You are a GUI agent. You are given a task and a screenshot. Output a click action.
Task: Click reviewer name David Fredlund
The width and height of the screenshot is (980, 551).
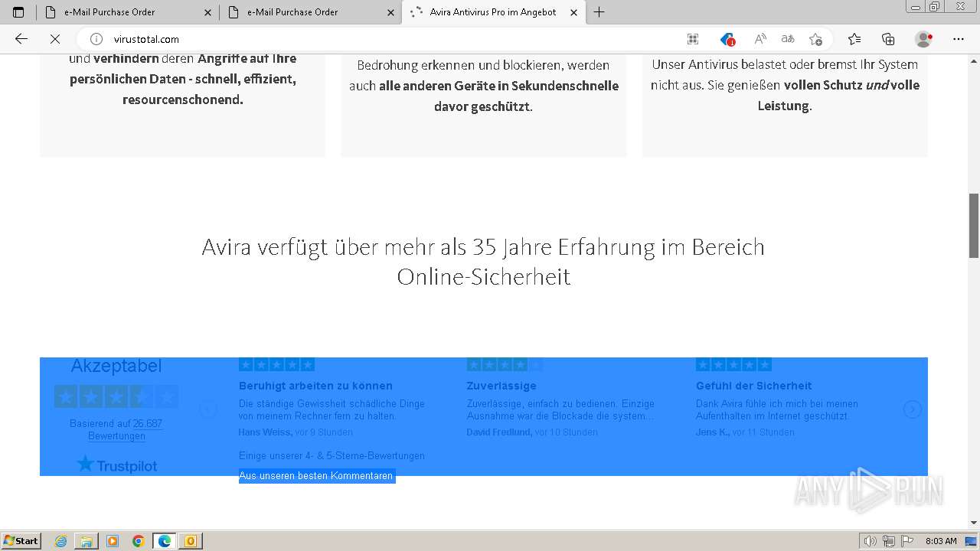499,432
